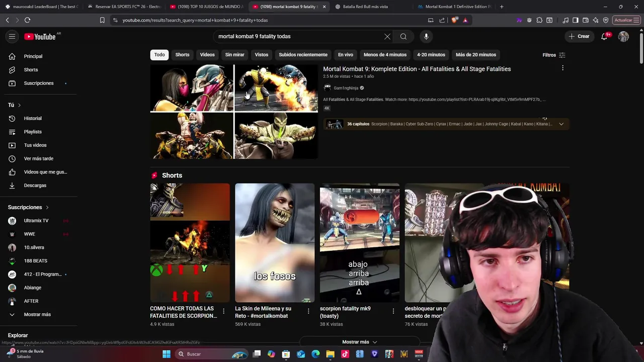Open Brave Shields lion icon
The width and height of the screenshot is (644, 362).
click(x=455, y=20)
